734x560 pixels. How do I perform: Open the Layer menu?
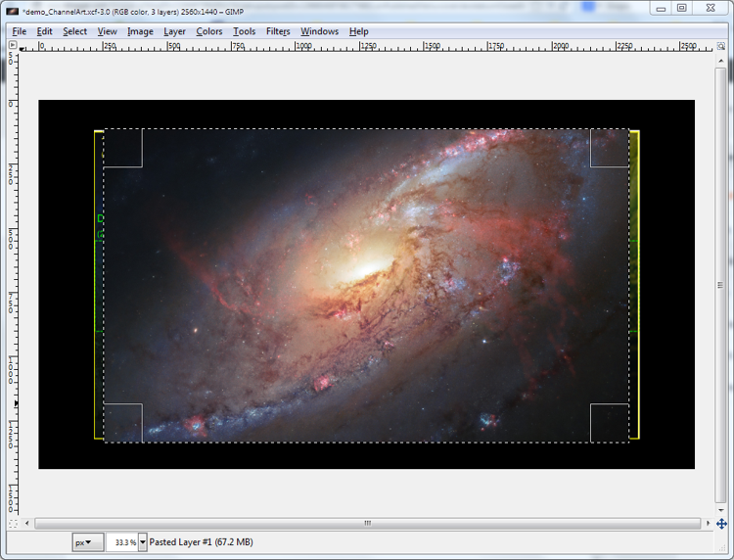click(x=174, y=31)
